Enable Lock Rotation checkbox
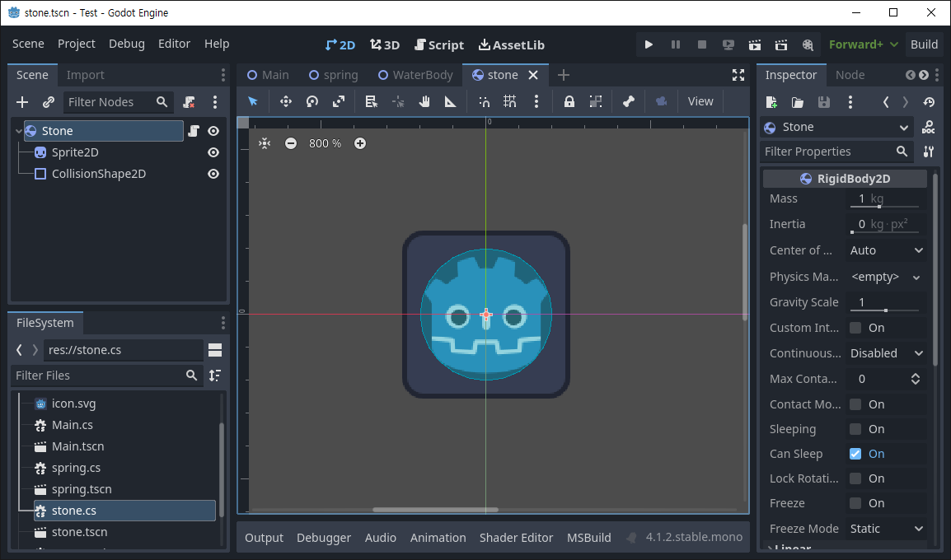Screen dimensions: 951x560 (x=855, y=478)
